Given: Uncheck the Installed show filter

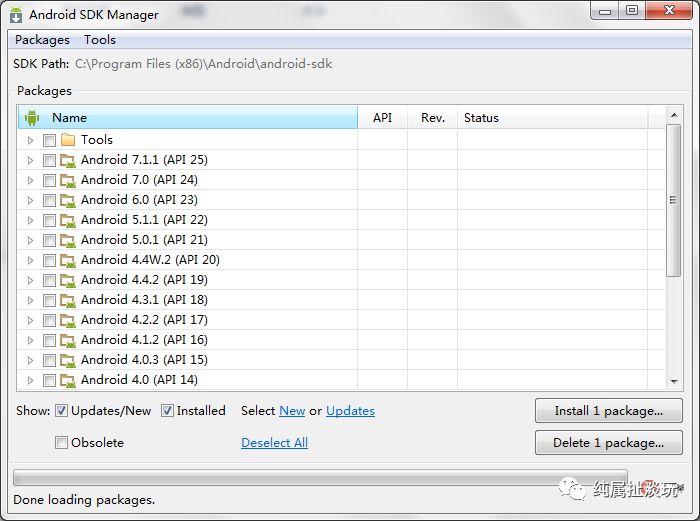Looking at the screenshot, I should tap(167, 411).
